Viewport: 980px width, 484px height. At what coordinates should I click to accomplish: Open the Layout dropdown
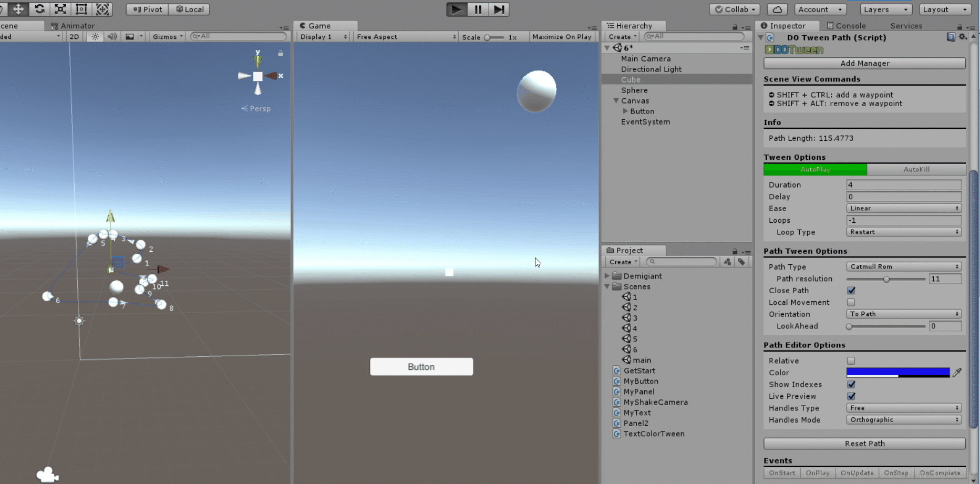pyautogui.click(x=945, y=9)
